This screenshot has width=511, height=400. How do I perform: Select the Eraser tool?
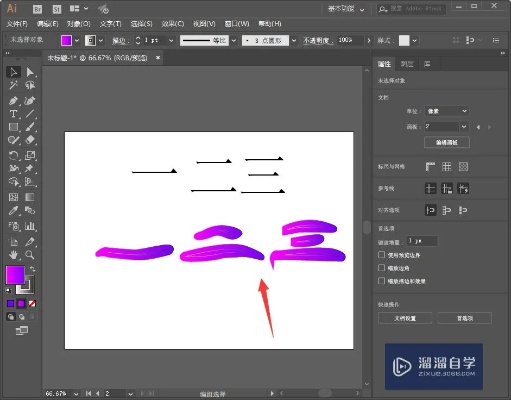click(30, 140)
